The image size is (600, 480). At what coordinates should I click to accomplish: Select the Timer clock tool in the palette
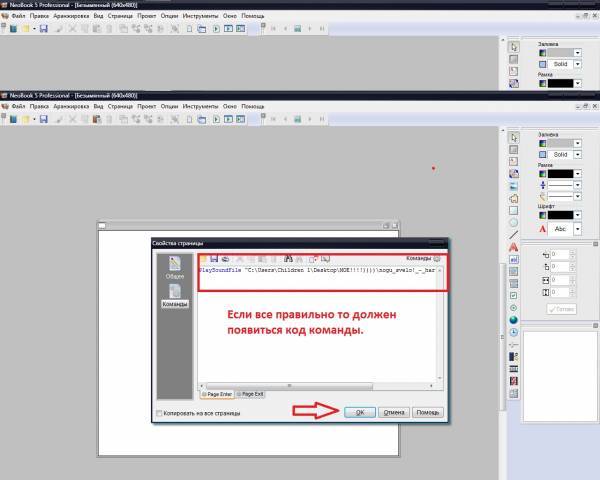click(x=514, y=333)
